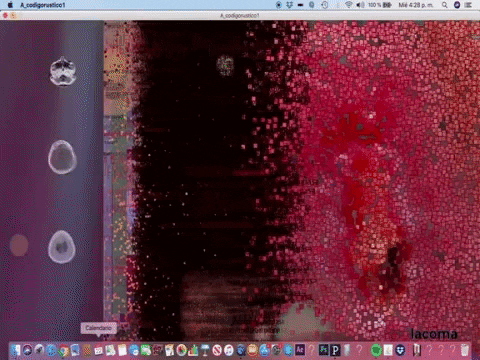This screenshot has width=480, height=360.
Task: Open the A_codigorustico1 application menu
Action: [43, 5]
